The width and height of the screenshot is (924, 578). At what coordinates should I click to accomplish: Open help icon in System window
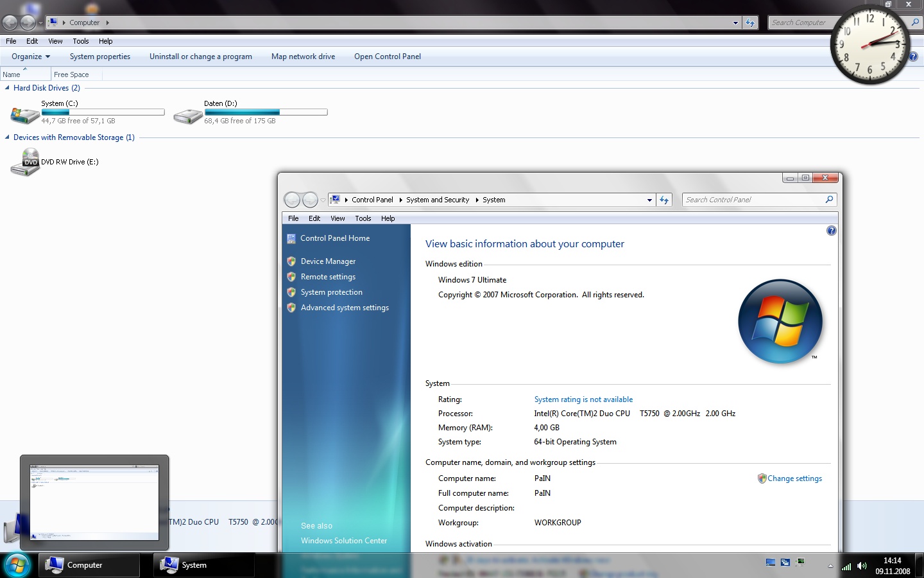pos(831,231)
